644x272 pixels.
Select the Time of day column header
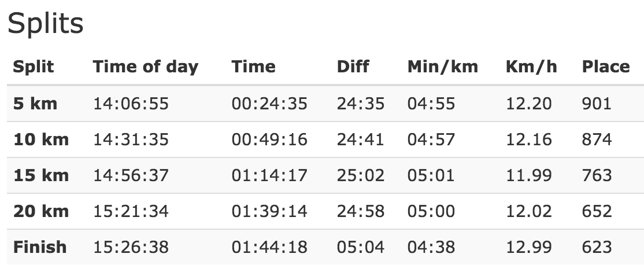146,67
